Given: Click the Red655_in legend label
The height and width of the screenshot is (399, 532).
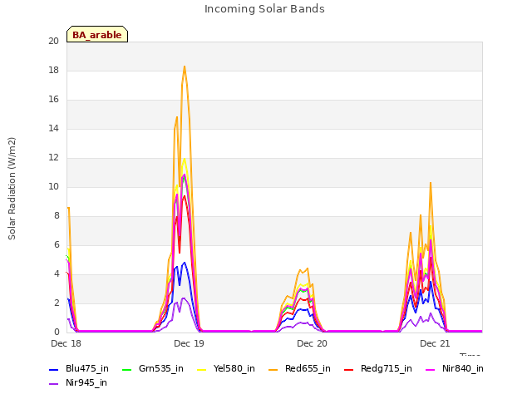Looking at the screenshot, I should click(308, 369).
